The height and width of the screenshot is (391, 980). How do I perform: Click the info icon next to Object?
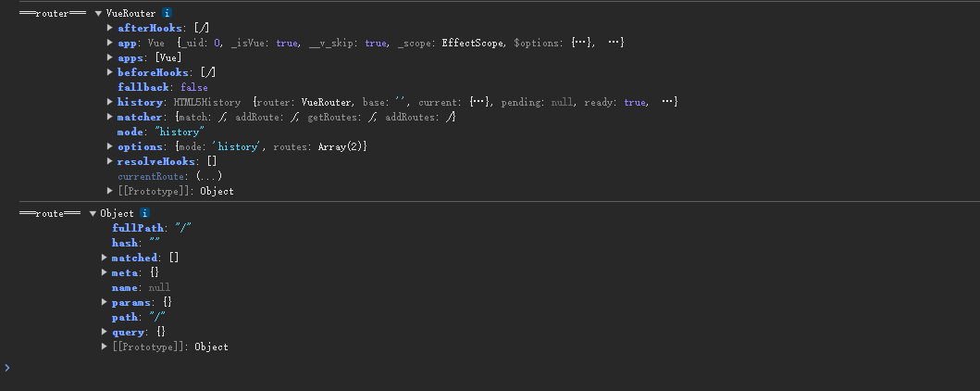pos(144,213)
